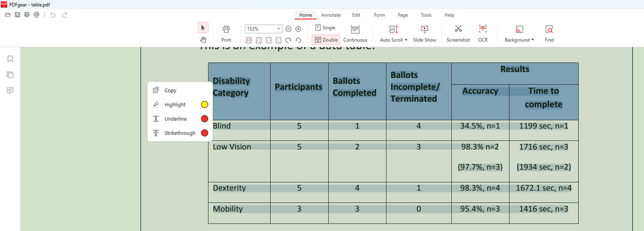Select the hand pan tool
Screen dimensions: 644x231
tap(203, 40)
